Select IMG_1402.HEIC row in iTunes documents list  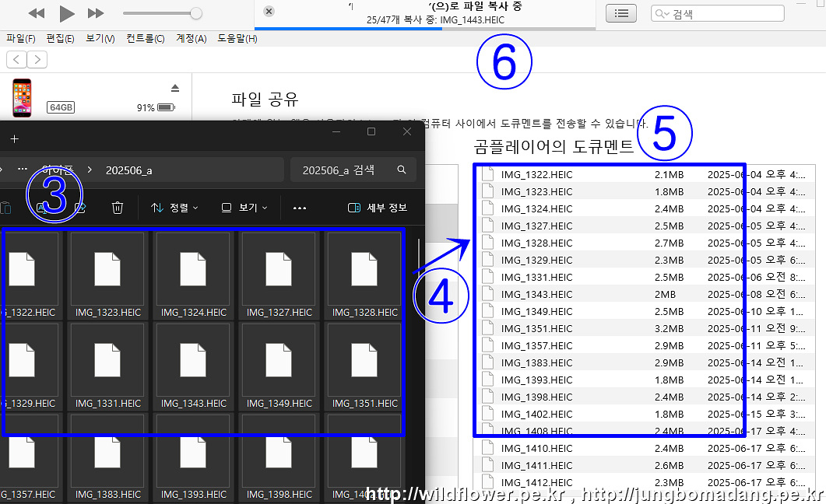click(644, 414)
